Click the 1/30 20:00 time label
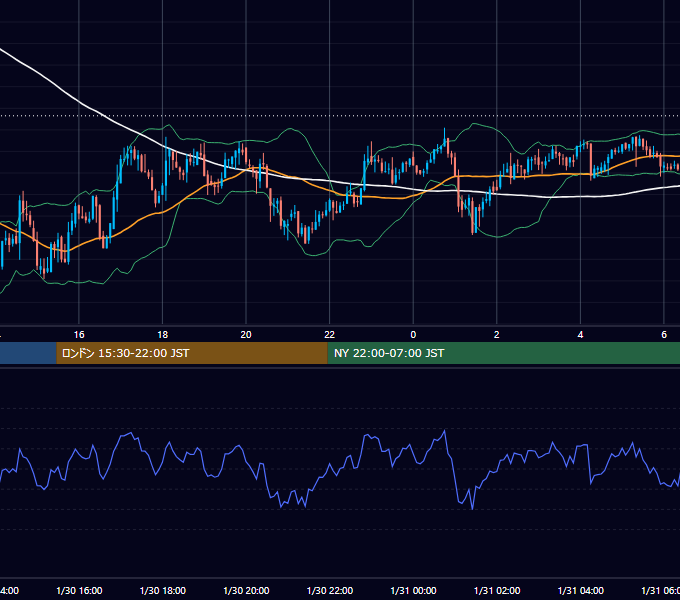 coord(246,590)
